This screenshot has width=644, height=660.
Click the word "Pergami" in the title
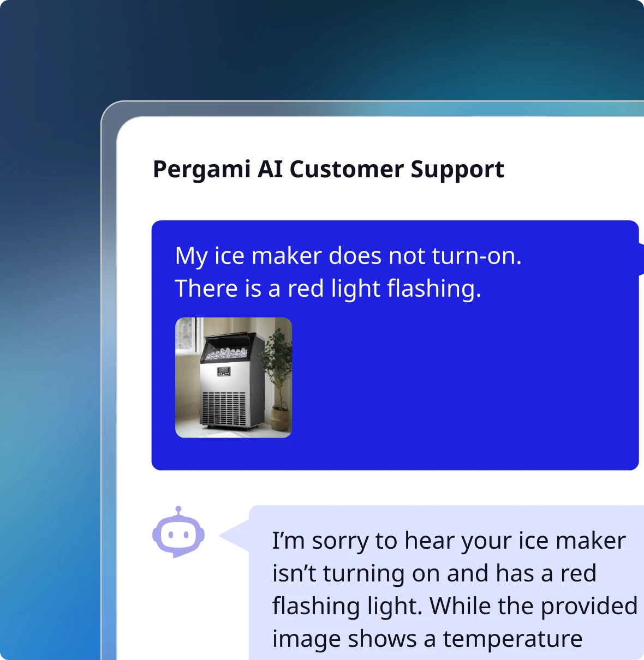point(201,169)
